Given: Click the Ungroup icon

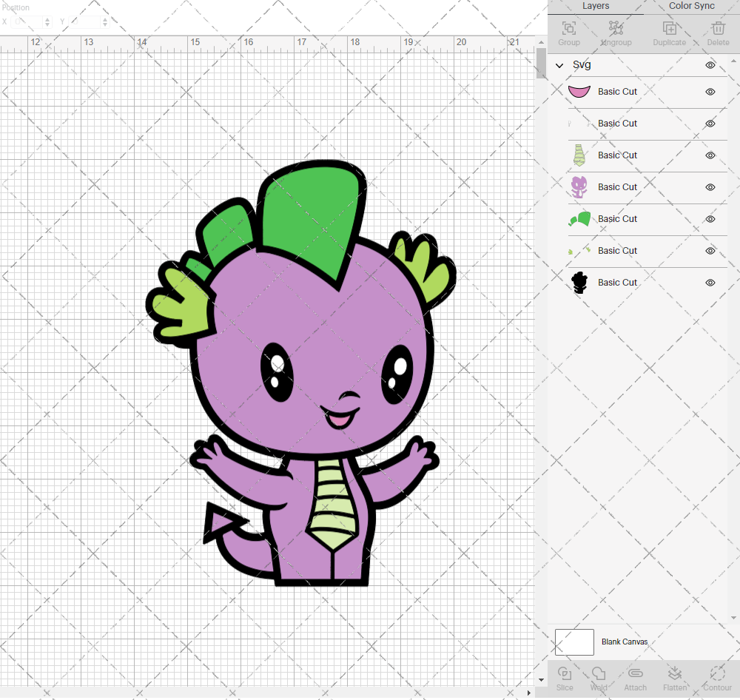Looking at the screenshot, I should click(x=616, y=33).
